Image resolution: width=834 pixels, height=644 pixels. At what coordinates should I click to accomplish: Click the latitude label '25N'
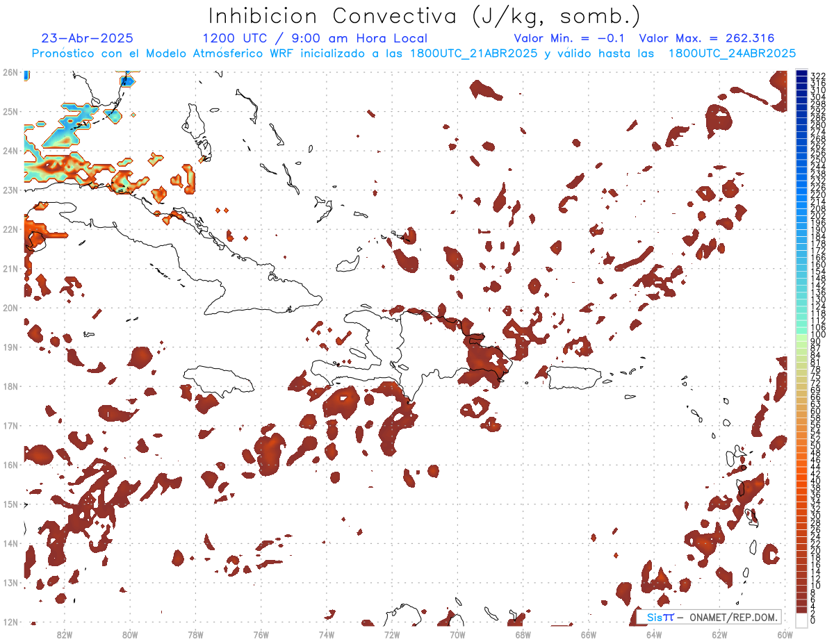coord(10,111)
